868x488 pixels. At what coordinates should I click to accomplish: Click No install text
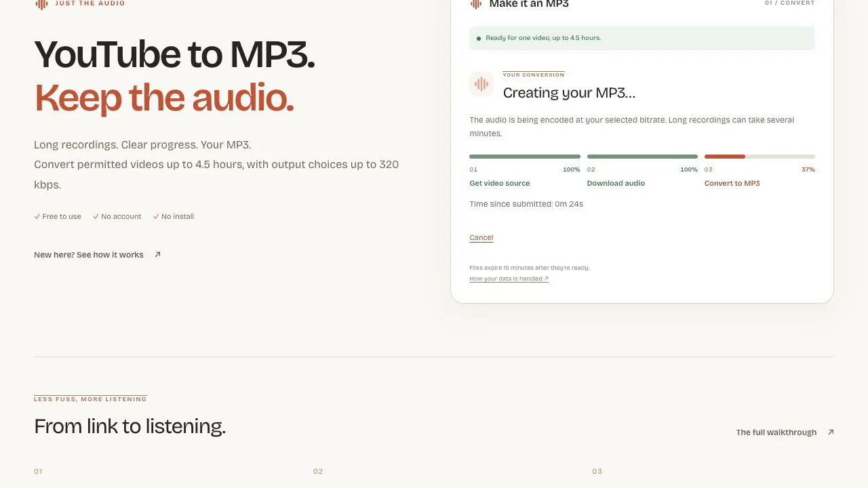(178, 217)
